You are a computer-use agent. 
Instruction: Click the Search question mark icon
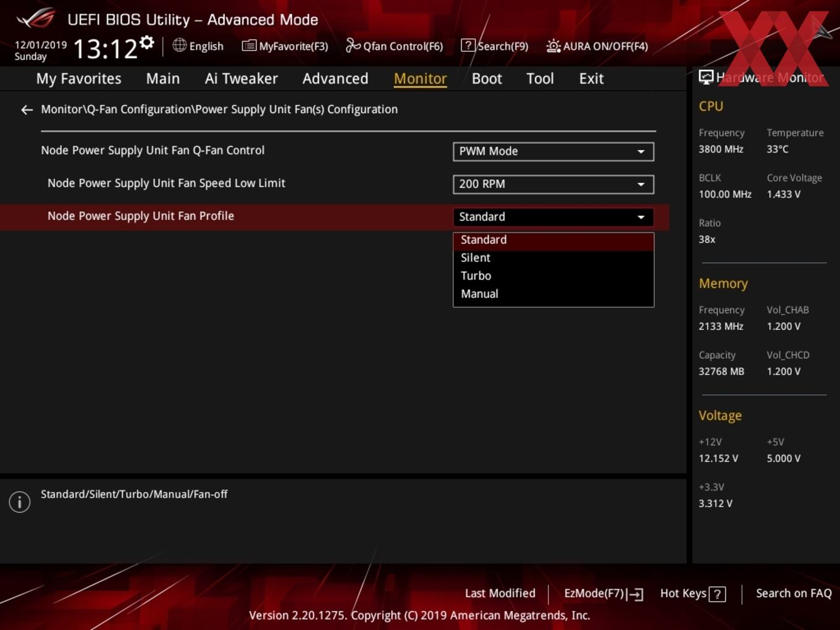468,46
